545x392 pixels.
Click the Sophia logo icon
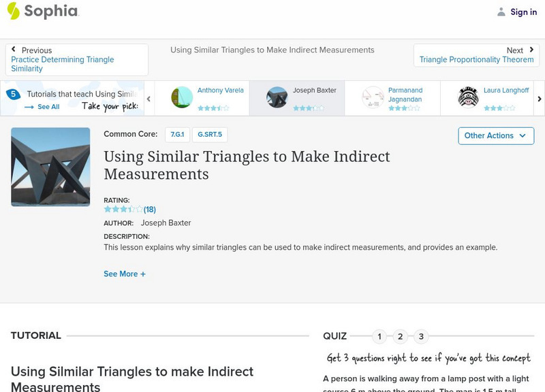click(13, 11)
